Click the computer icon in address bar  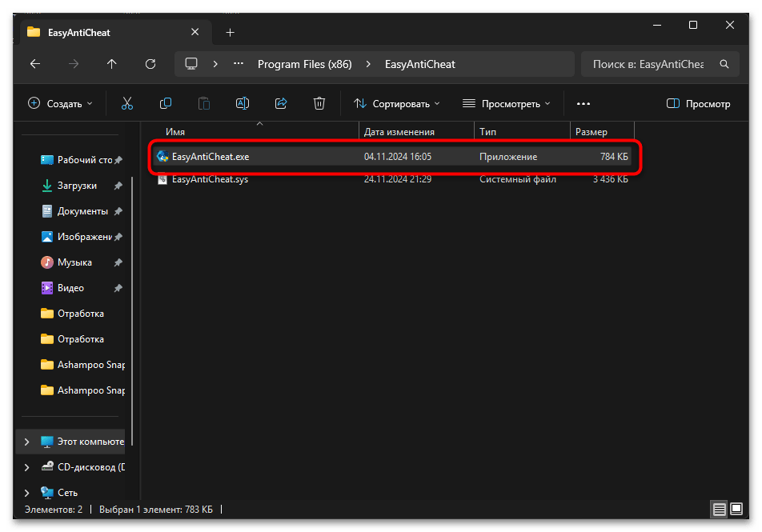tap(191, 64)
